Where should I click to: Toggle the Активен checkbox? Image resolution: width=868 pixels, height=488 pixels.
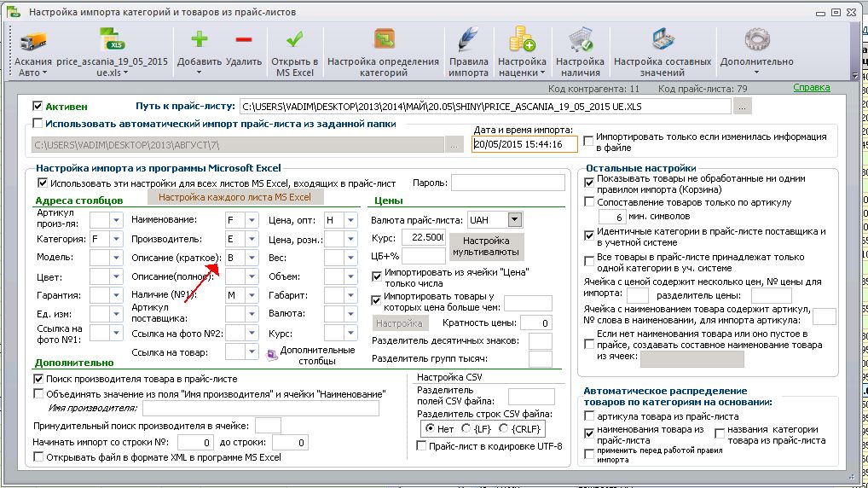click(38, 106)
